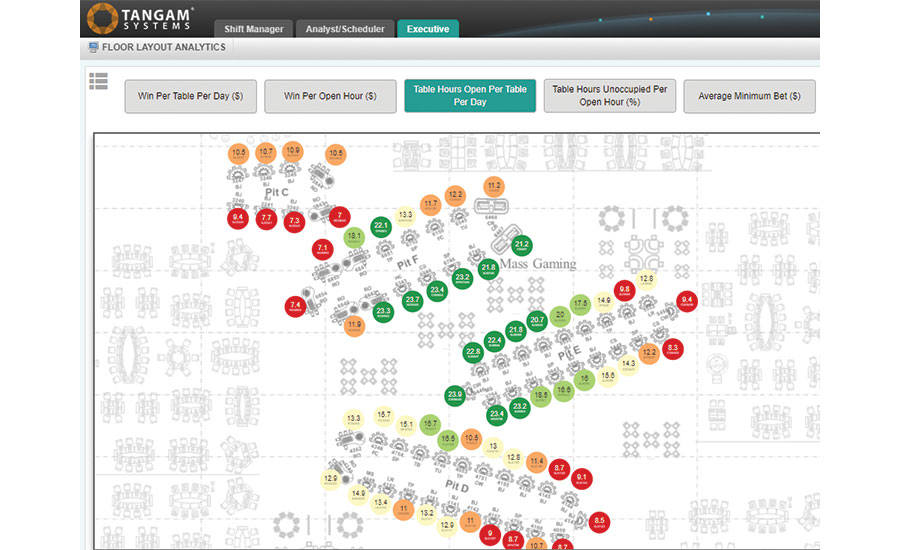900x550 pixels.
Task: Select the orange 11.7 table marker
Action: [x=430, y=204]
